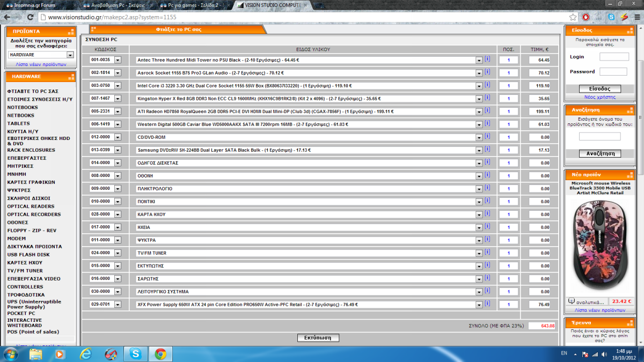
Task: Open info icon for XFX Power Supply row
Action: click(x=487, y=304)
